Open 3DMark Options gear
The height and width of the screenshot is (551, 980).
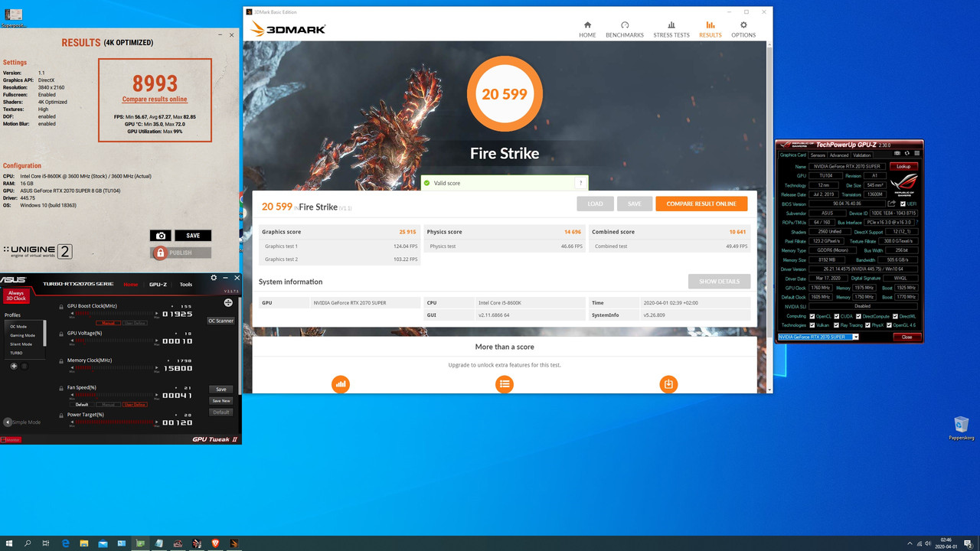pos(743,30)
